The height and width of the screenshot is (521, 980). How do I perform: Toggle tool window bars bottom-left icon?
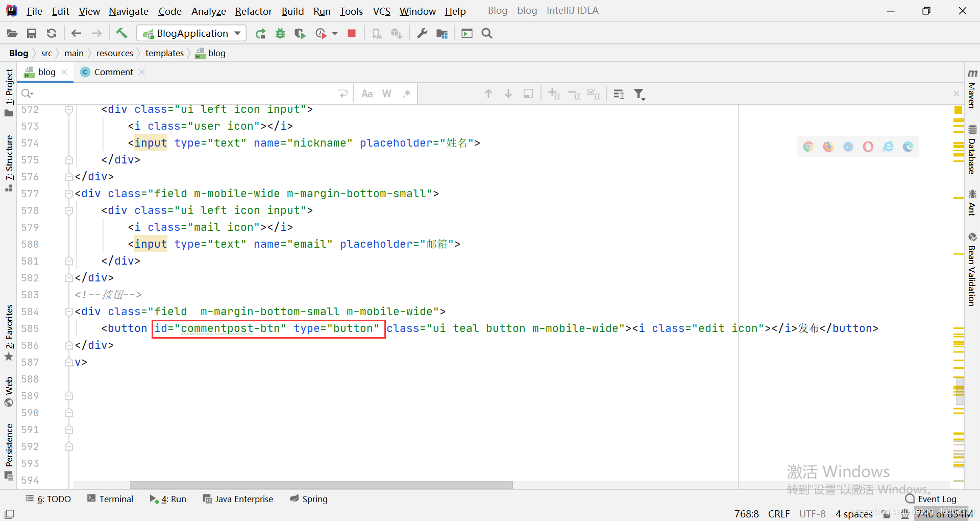[x=9, y=514]
